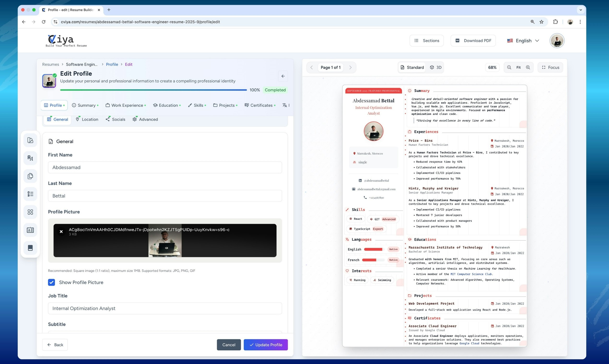This screenshot has width=609, height=364.
Task: Bookmark this page with the star icon
Action: 541,22
